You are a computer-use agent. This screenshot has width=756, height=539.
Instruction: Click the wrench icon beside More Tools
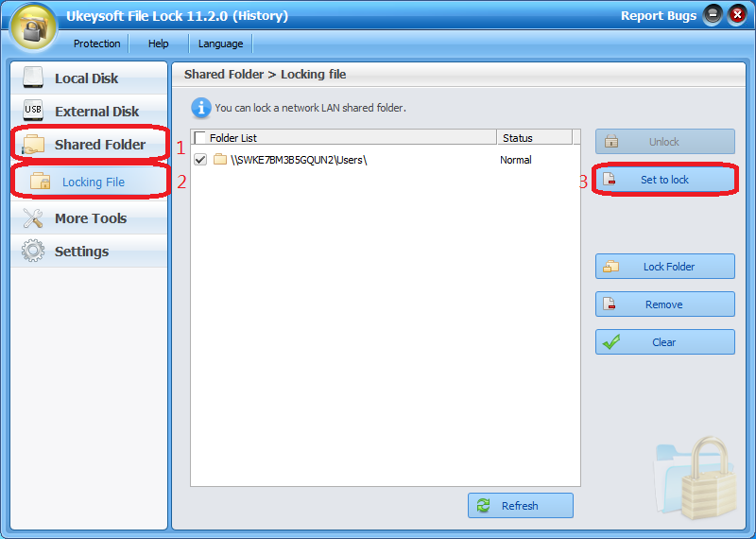pos(33,218)
